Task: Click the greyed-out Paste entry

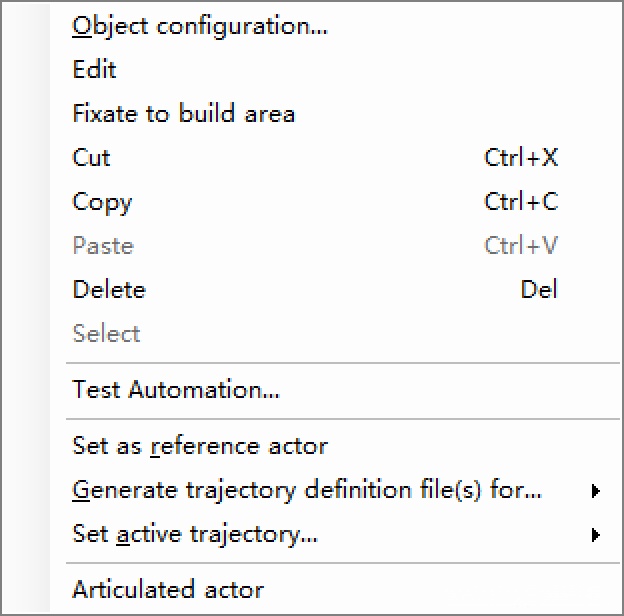Action: (103, 246)
